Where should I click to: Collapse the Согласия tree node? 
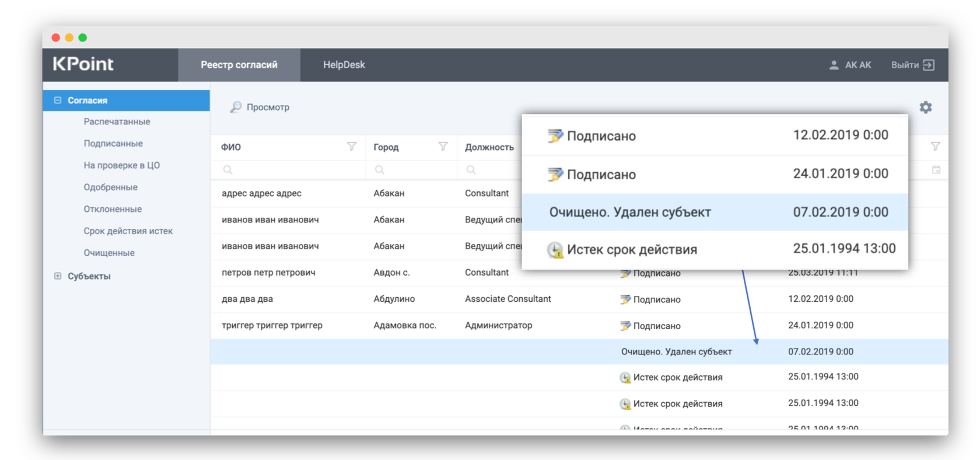(58, 100)
